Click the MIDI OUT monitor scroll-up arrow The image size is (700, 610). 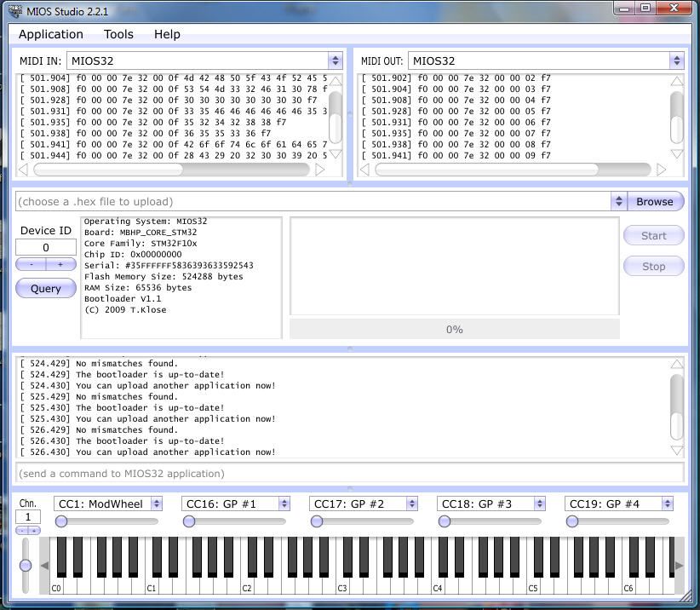(x=677, y=81)
